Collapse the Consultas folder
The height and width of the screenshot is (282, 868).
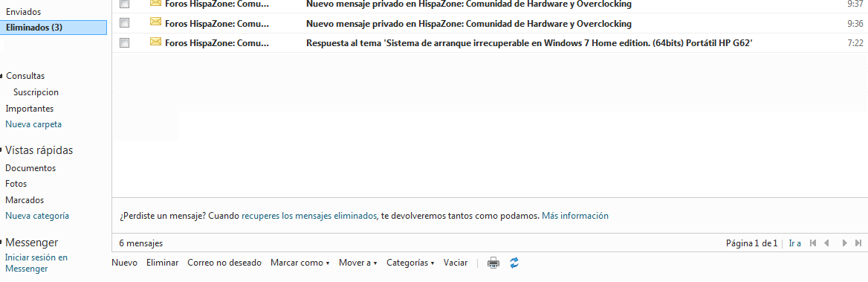(1, 77)
